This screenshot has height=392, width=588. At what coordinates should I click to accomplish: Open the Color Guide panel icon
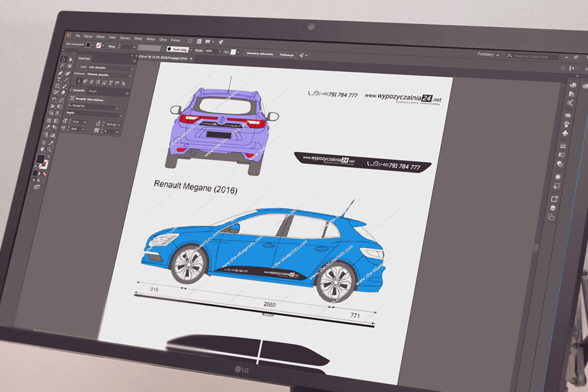pyautogui.click(x=571, y=94)
